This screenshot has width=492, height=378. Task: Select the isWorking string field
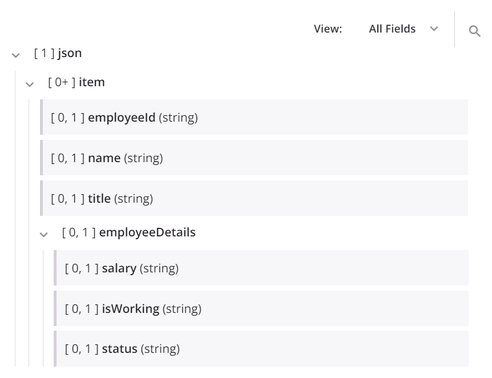261,309
